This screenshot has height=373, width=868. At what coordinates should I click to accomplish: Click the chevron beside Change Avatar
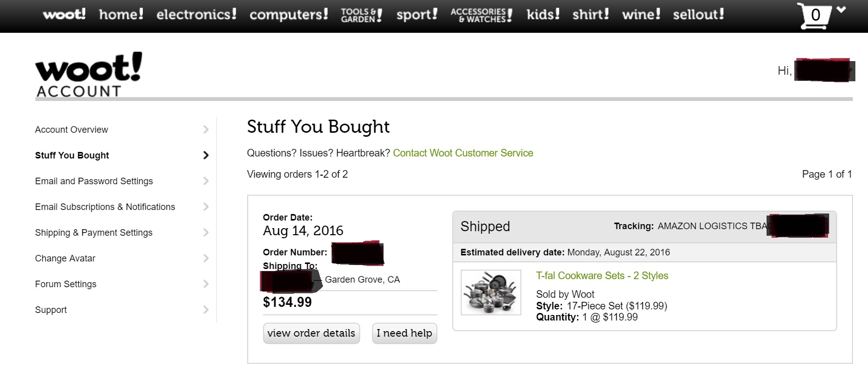coord(205,258)
